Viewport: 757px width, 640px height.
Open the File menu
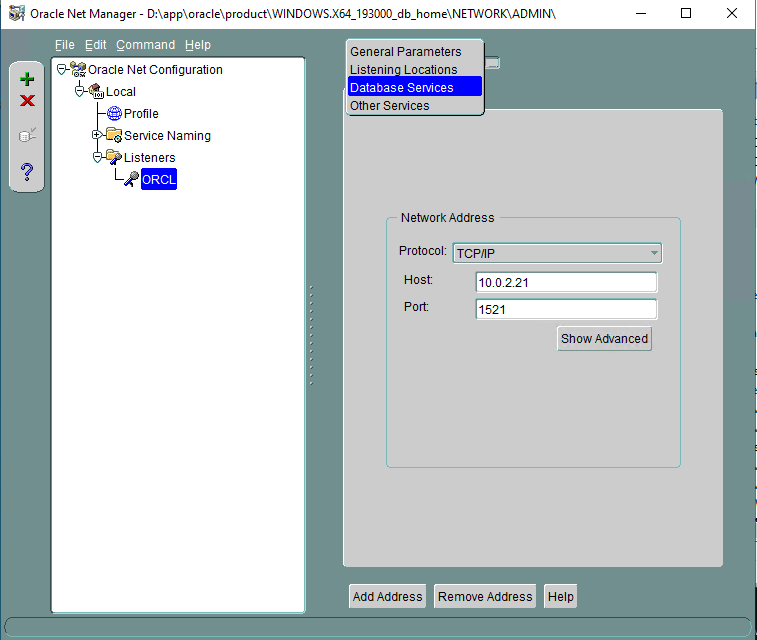65,45
